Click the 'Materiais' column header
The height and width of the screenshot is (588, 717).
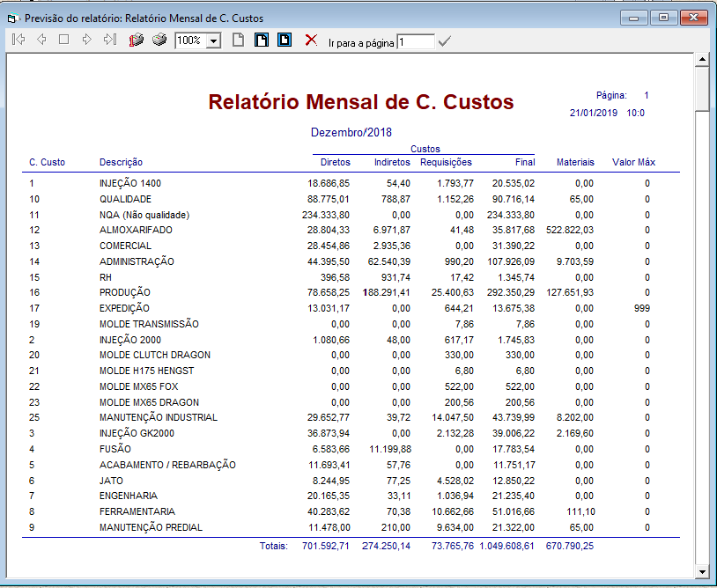575,162
